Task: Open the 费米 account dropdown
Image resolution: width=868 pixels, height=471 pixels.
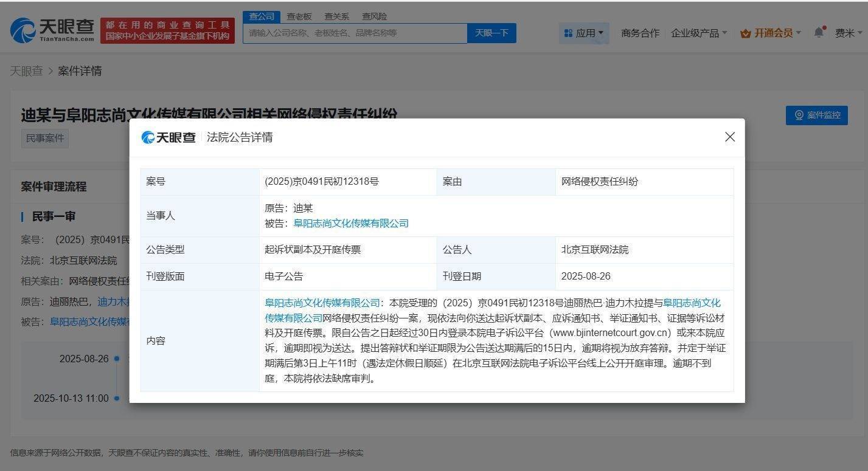Action: (x=848, y=33)
